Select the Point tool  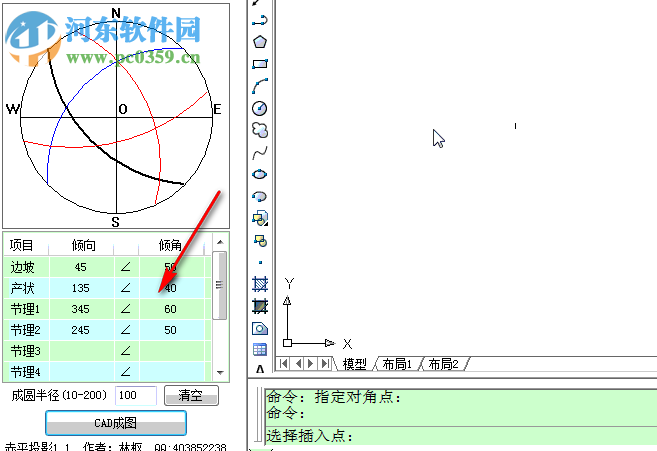coord(260,262)
